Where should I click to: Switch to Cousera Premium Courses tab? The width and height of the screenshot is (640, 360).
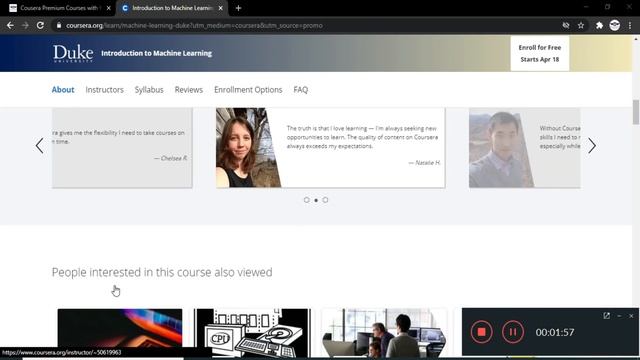coord(59,8)
